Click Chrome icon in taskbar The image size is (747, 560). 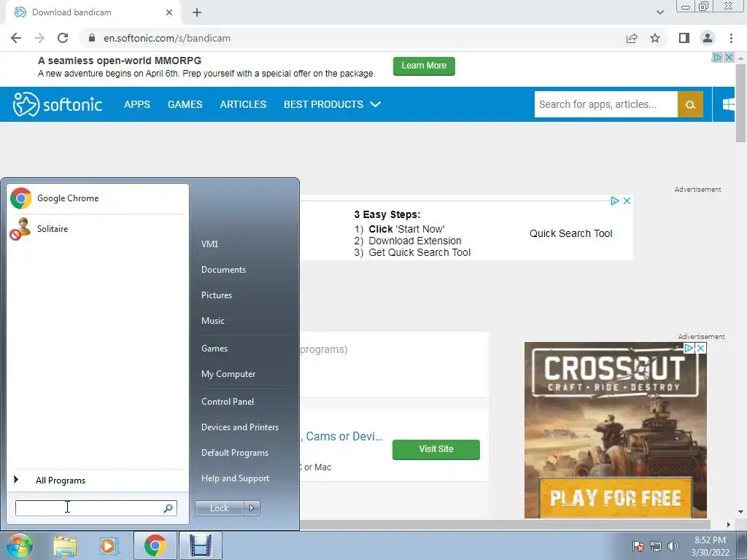(155, 545)
